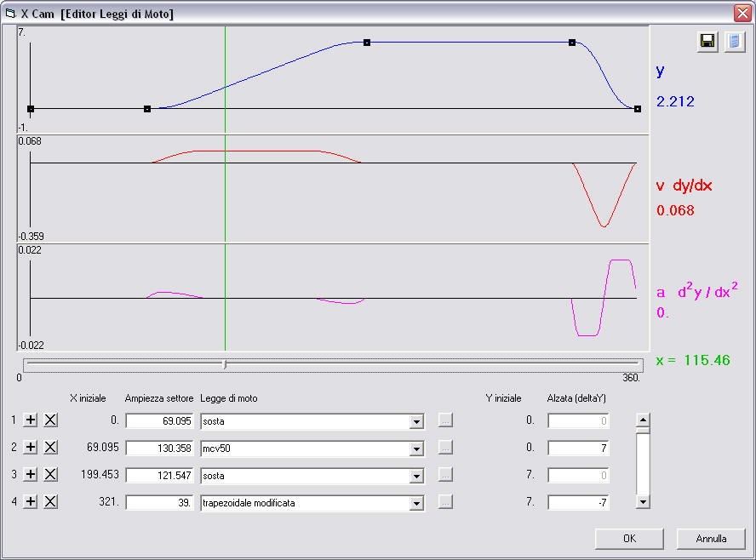Open the mcv50 motion law dropdown
Viewport: 756px width, 560px height.
[416, 449]
